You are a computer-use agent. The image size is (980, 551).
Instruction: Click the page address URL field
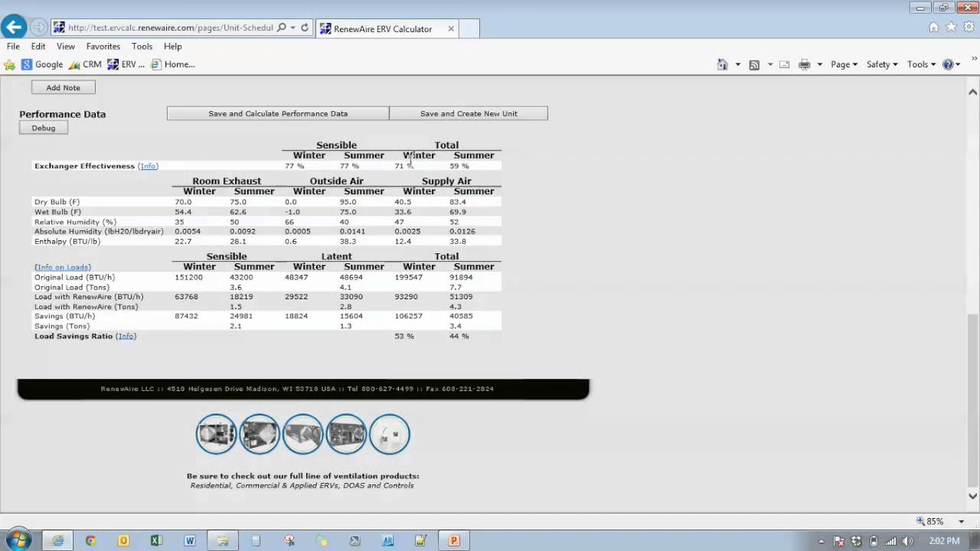[170, 28]
